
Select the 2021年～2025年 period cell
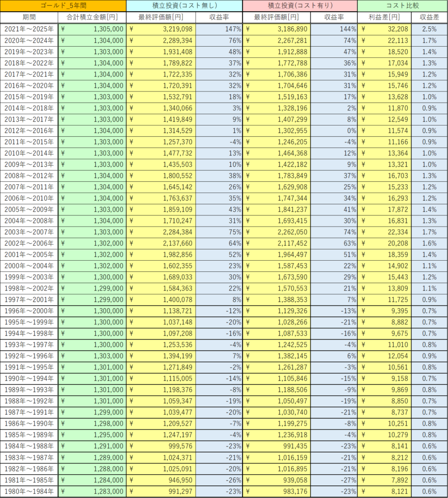29,29
